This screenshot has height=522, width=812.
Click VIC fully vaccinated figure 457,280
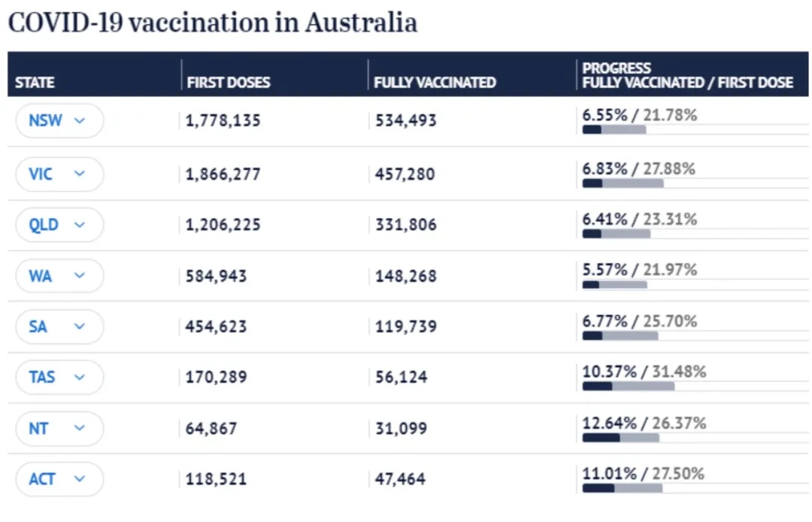pos(405,174)
